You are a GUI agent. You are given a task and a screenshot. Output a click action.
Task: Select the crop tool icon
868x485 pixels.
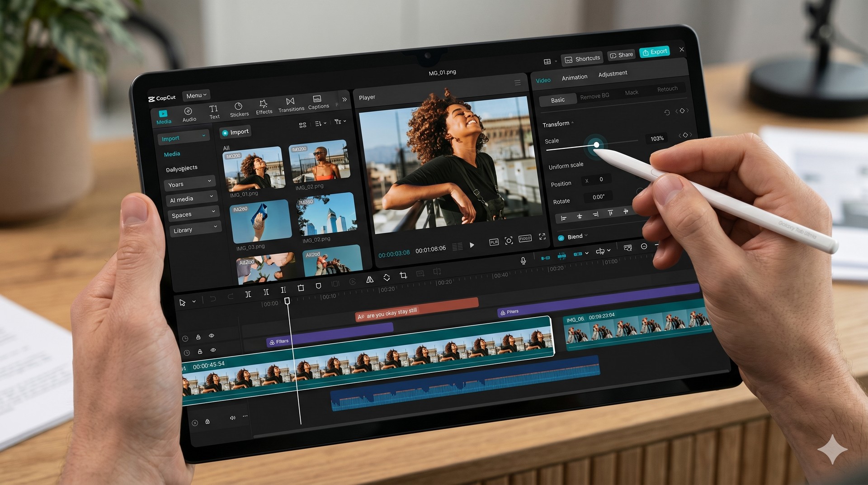click(x=403, y=275)
